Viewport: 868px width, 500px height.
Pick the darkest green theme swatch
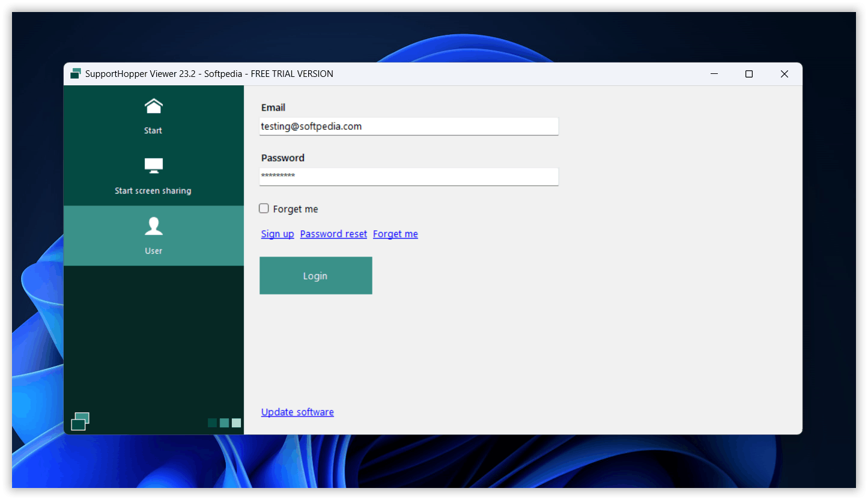click(212, 423)
